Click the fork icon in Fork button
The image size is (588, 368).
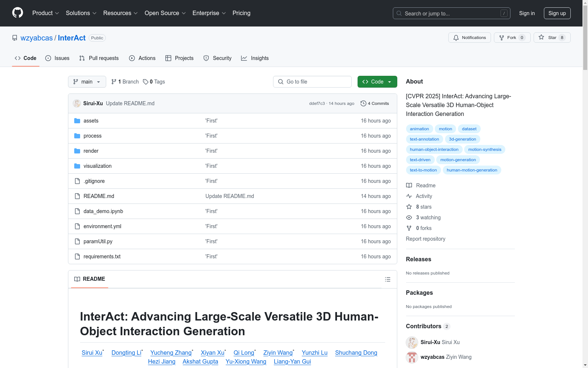point(502,38)
